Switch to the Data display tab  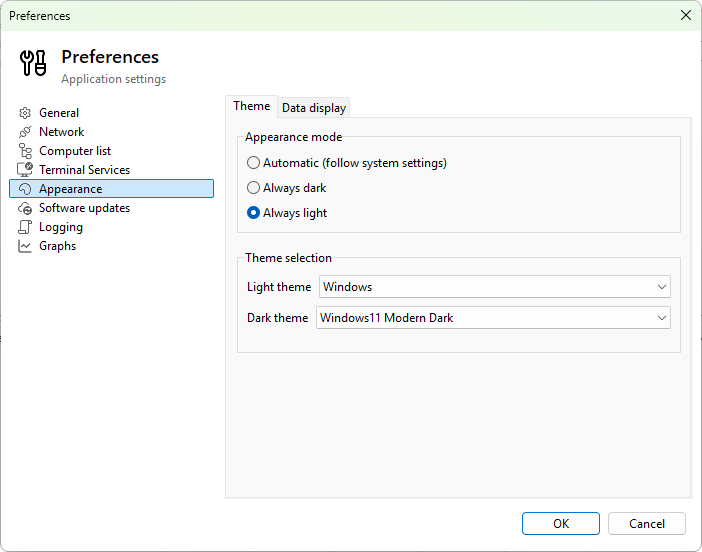pyautogui.click(x=314, y=108)
